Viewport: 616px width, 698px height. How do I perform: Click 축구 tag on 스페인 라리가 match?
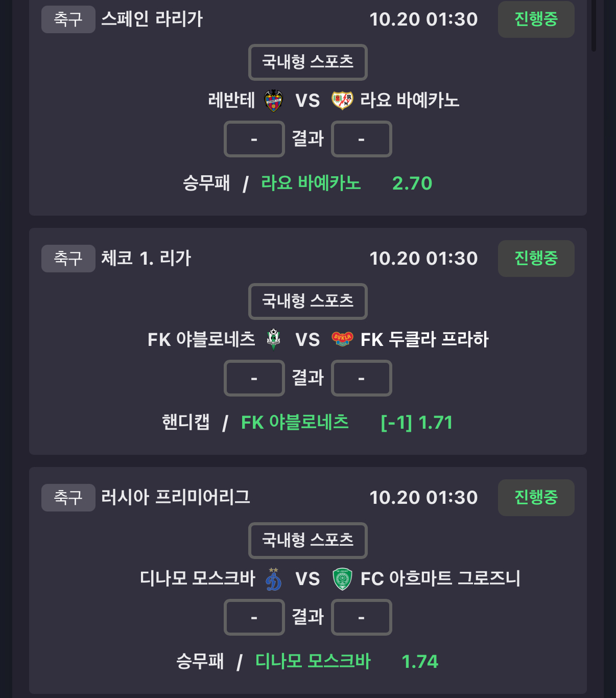(68, 19)
